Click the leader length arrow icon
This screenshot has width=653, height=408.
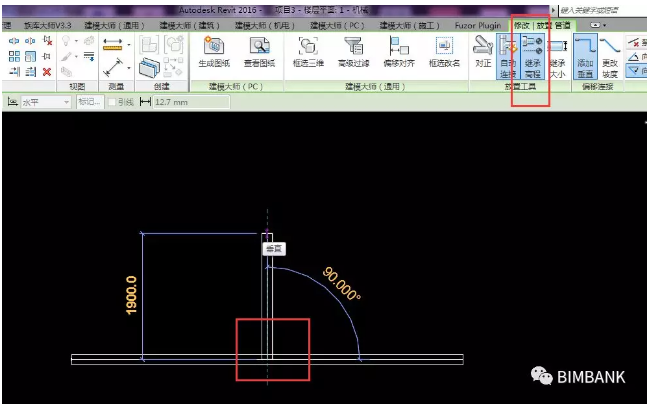145,102
